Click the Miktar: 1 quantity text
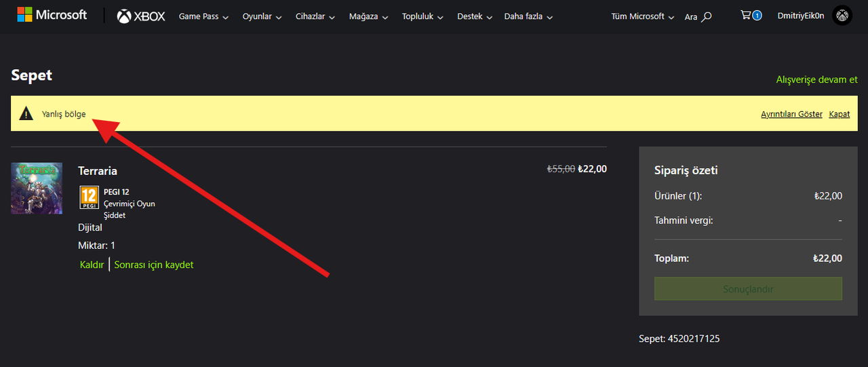 point(96,245)
